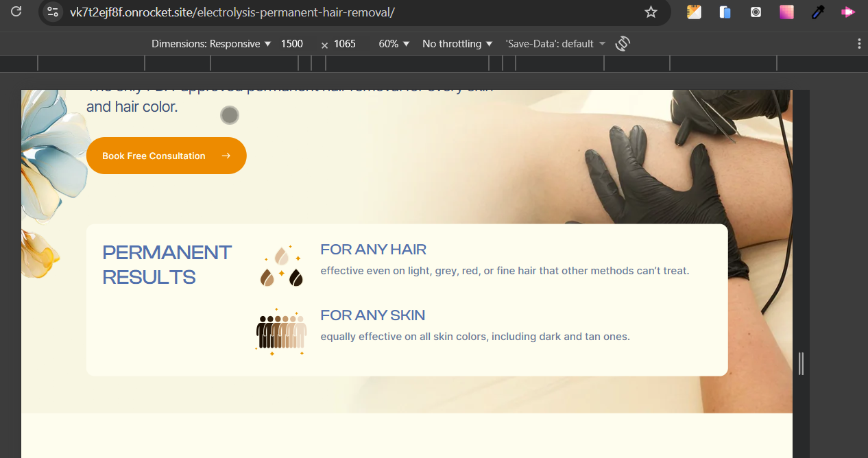Open the pink screen recorder extension
This screenshot has width=868, height=458.
pyautogui.click(x=848, y=12)
